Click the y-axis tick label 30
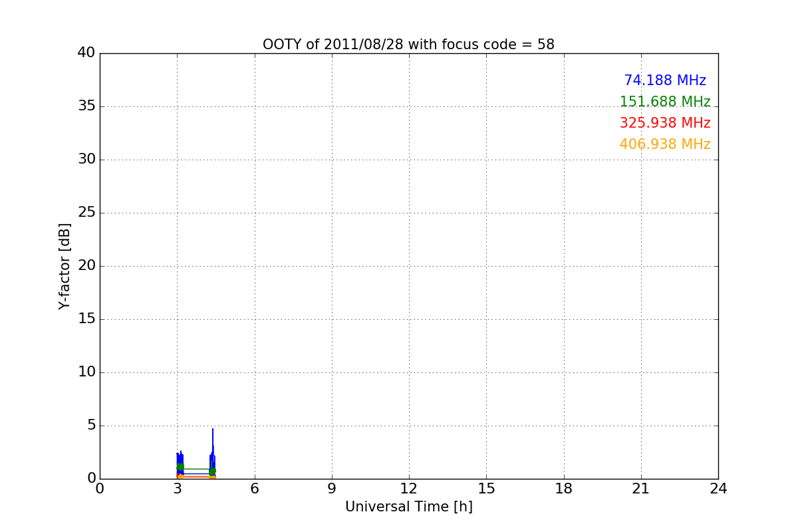The image size is (798, 532). (x=86, y=160)
